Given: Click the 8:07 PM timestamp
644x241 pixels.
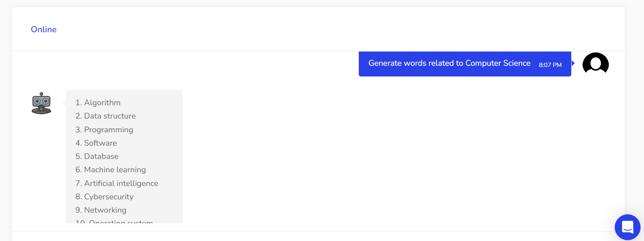Looking at the screenshot, I should [550, 65].
